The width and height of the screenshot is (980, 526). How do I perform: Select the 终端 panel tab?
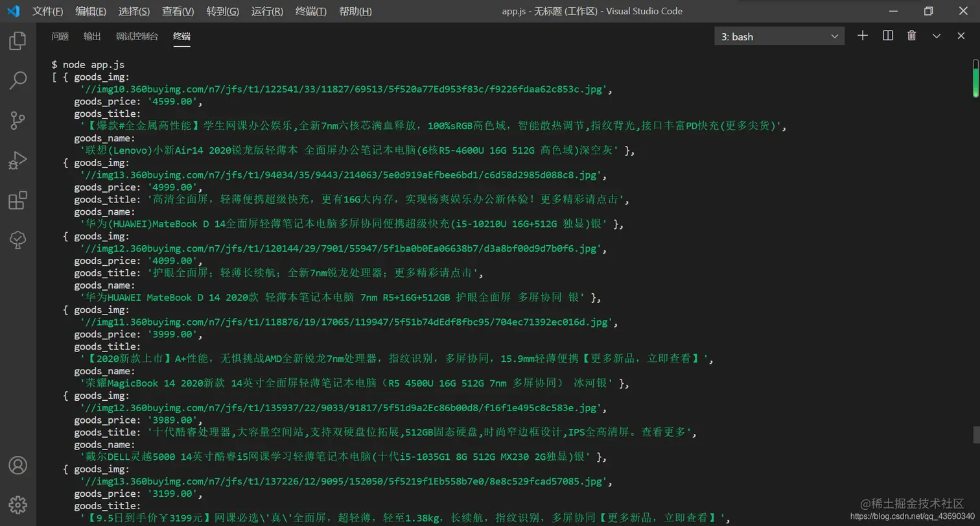(181, 36)
